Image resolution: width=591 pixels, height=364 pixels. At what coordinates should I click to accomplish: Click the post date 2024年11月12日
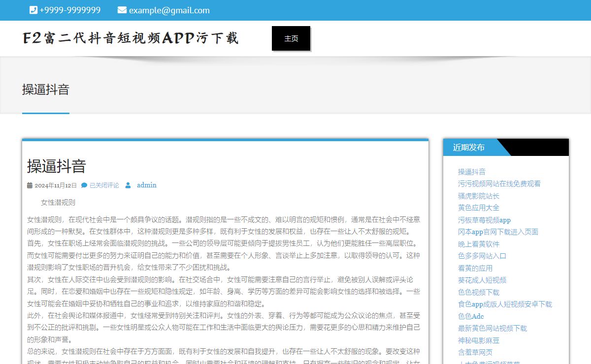tap(56, 185)
